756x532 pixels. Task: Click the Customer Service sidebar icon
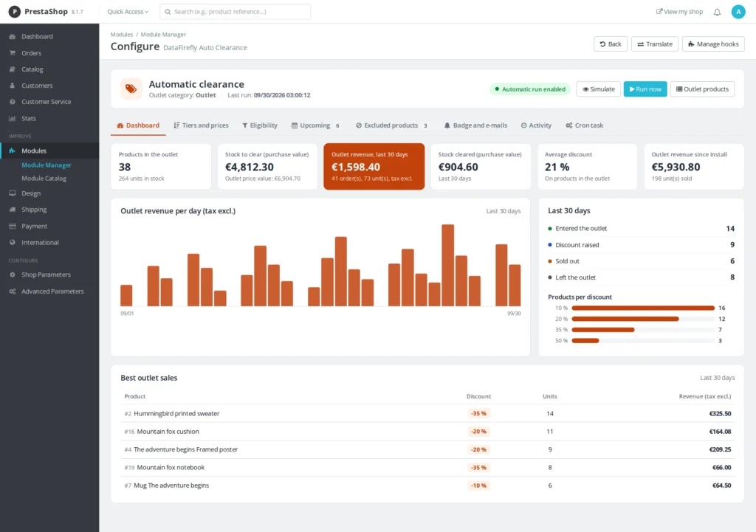[x=12, y=102]
